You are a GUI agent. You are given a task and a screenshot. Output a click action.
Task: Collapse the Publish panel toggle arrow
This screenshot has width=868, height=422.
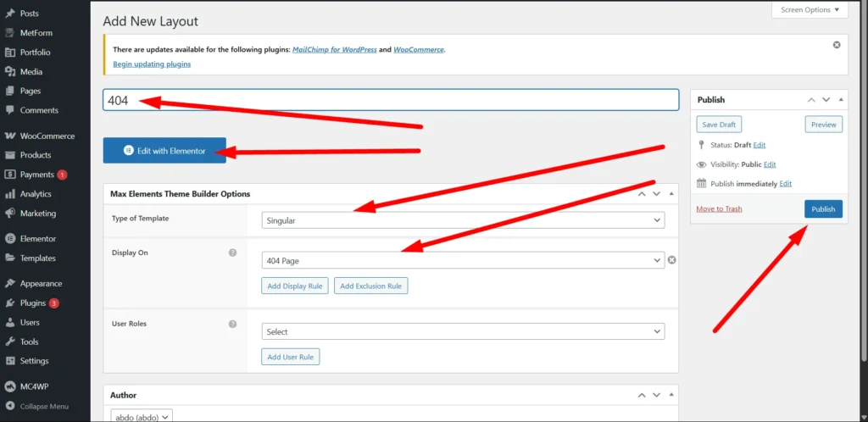pyautogui.click(x=841, y=100)
